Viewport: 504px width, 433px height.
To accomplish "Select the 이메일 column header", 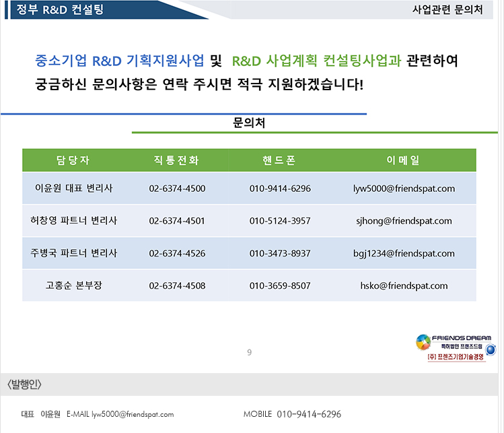I will (404, 160).
